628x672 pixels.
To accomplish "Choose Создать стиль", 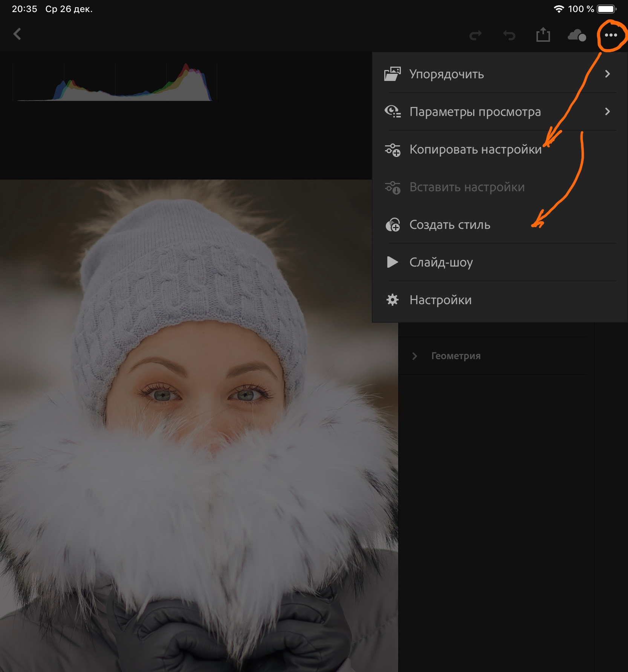I will tap(449, 225).
